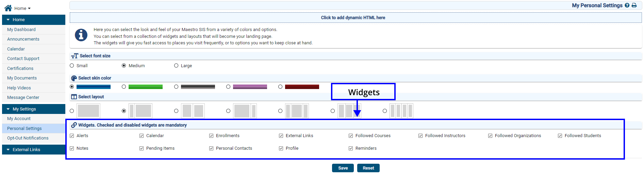Open the help question mark icon
The width and height of the screenshot is (644, 176).
627,5
